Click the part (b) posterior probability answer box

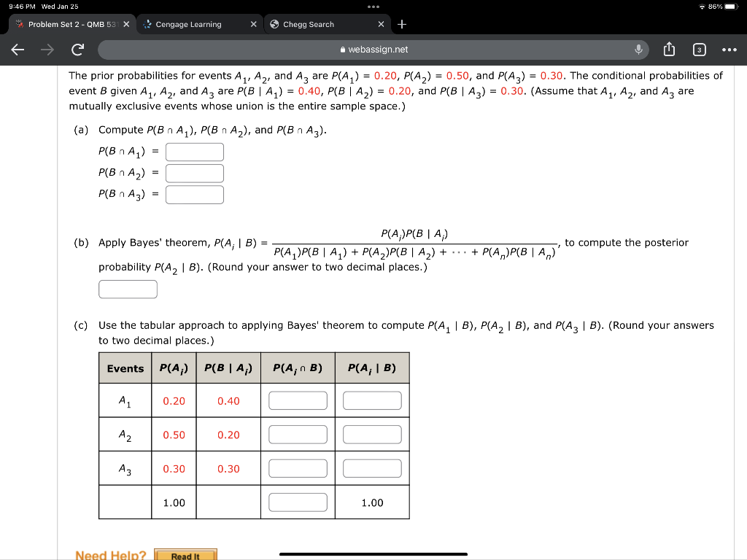128,289
